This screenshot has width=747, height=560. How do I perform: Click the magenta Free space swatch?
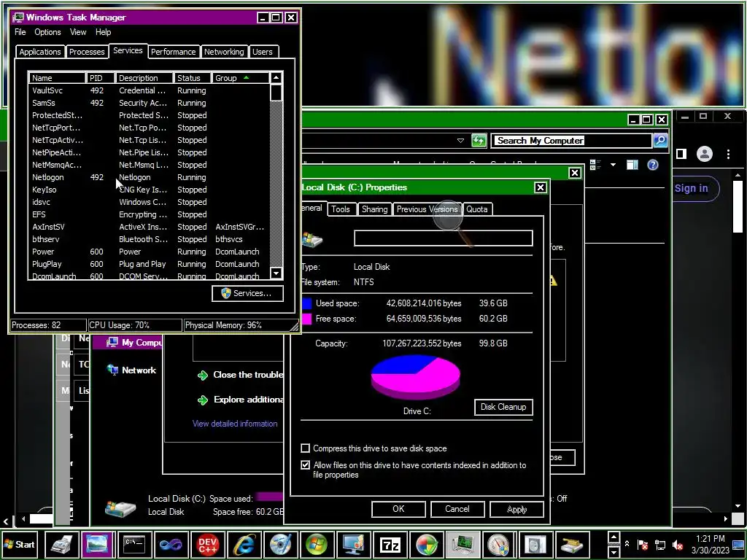(x=307, y=319)
